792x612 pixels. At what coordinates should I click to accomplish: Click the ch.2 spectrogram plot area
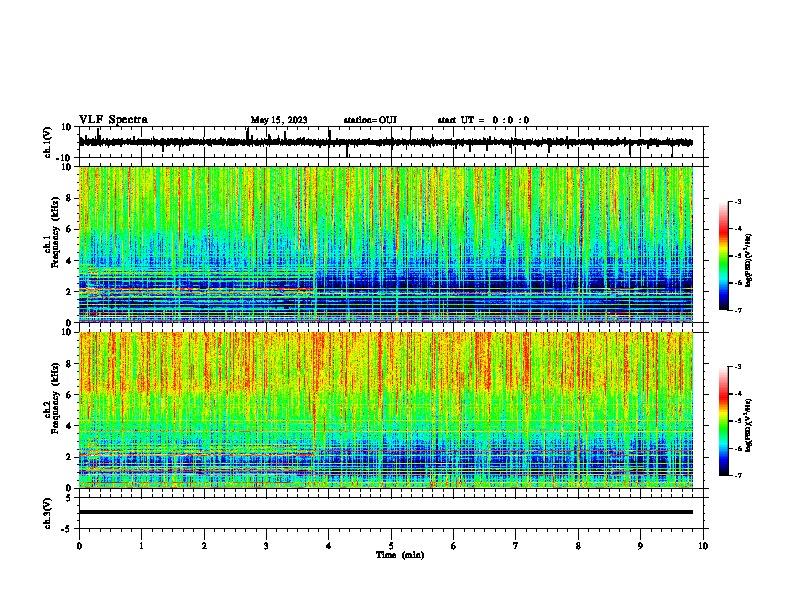[x=386, y=410]
